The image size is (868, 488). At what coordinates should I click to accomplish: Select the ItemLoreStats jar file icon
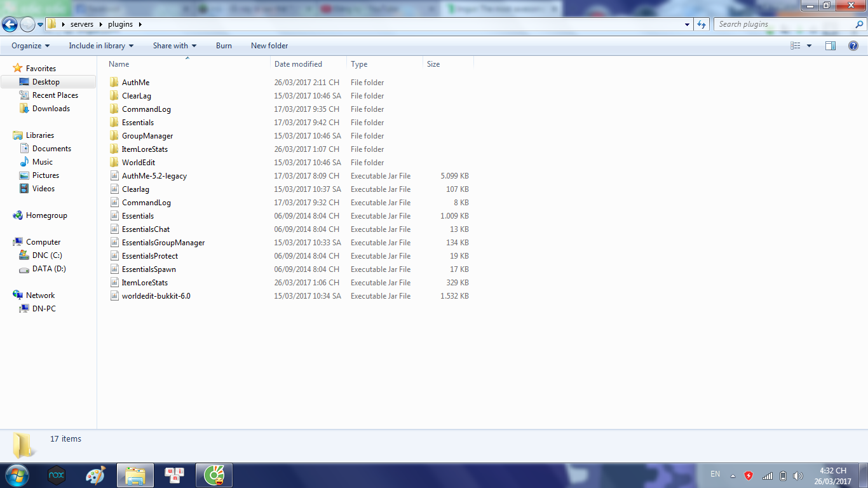[114, 283]
